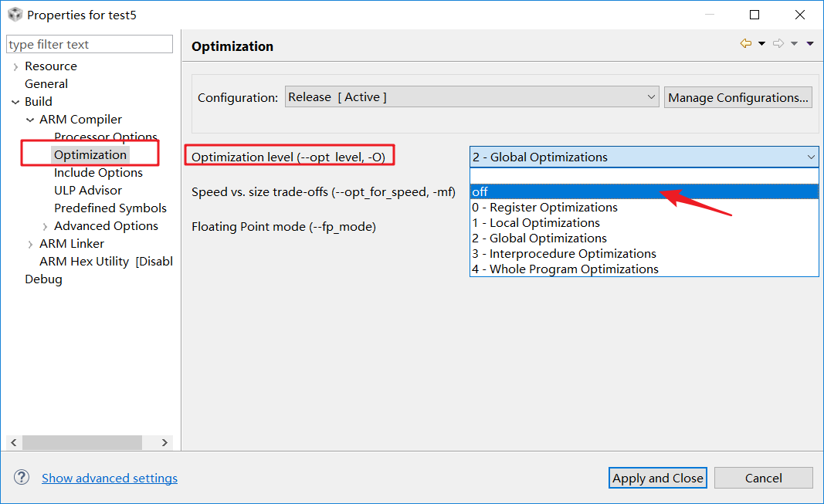This screenshot has height=504, width=824.
Task: Select '0 - Register Optimizations' entry
Action: coord(545,208)
